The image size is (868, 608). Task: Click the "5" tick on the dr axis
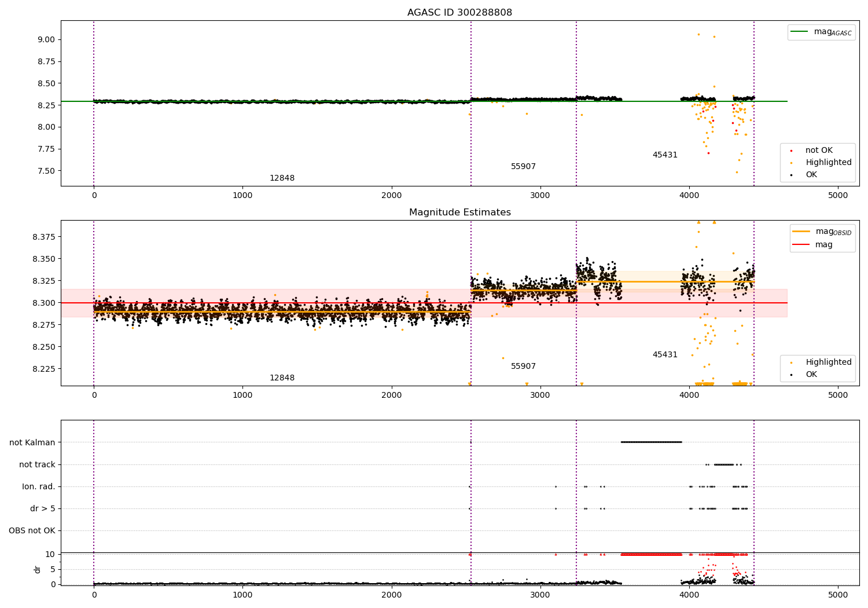[x=53, y=569]
